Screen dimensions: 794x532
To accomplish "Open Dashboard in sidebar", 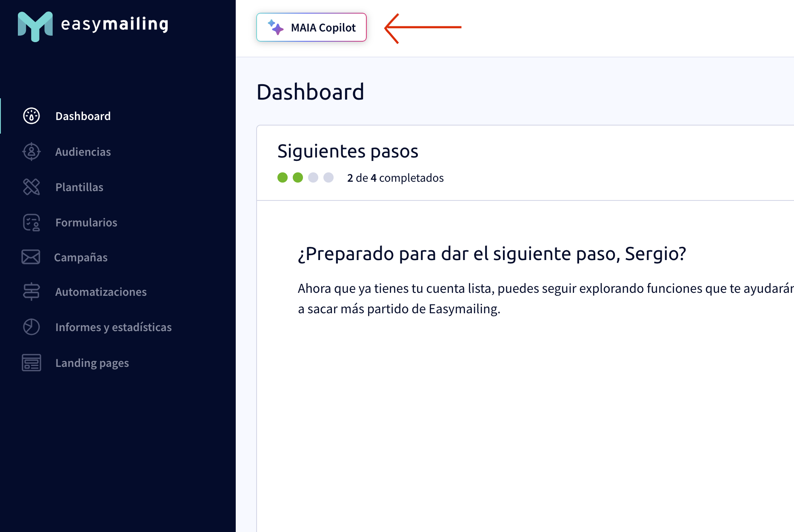I will [x=83, y=116].
